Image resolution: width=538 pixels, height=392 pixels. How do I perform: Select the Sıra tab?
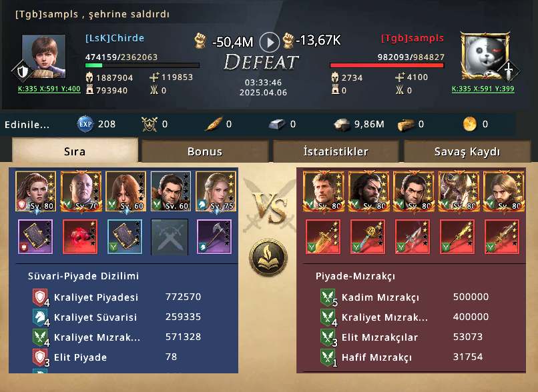[75, 151]
